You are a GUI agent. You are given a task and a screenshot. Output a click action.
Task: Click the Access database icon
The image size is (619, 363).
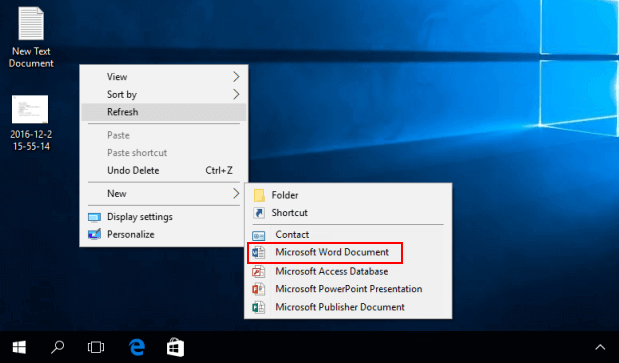tap(259, 271)
